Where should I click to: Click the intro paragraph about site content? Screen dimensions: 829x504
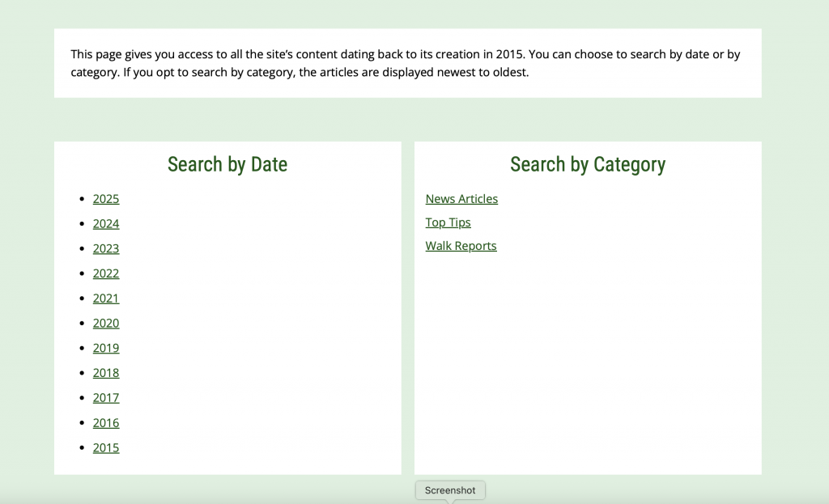(405, 63)
